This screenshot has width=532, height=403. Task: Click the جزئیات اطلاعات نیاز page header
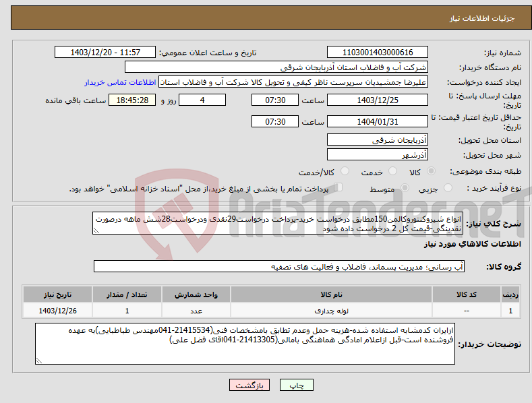coord(482,18)
